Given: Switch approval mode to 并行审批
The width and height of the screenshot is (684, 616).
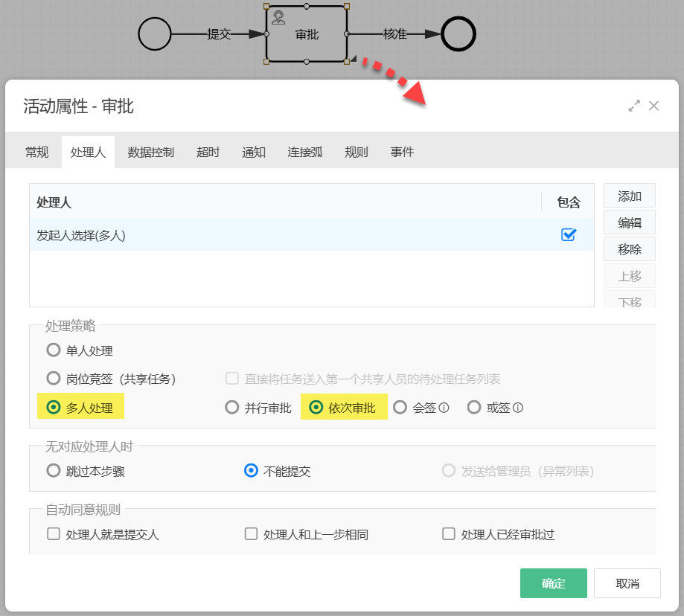Looking at the screenshot, I should 231,407.
